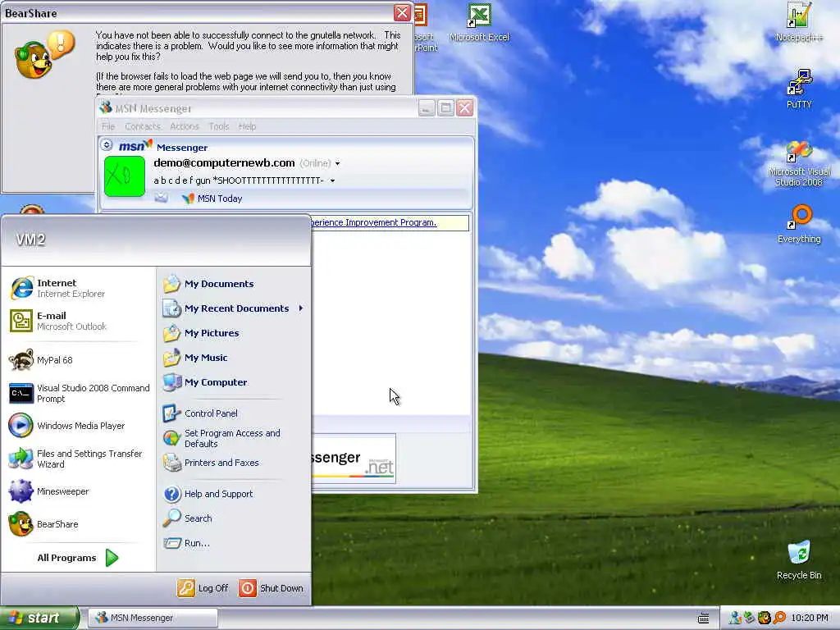
Task: Select the Recycle Bin icon
Action: (x=799, y=559)
